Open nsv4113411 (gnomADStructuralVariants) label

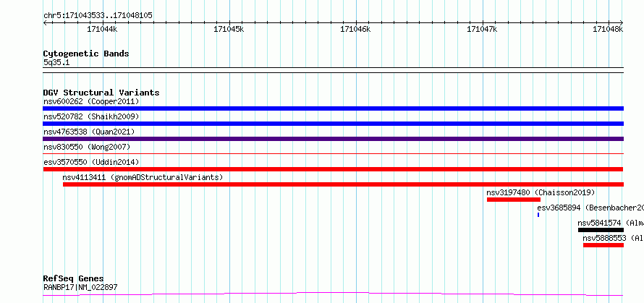[x=143, y=177]
